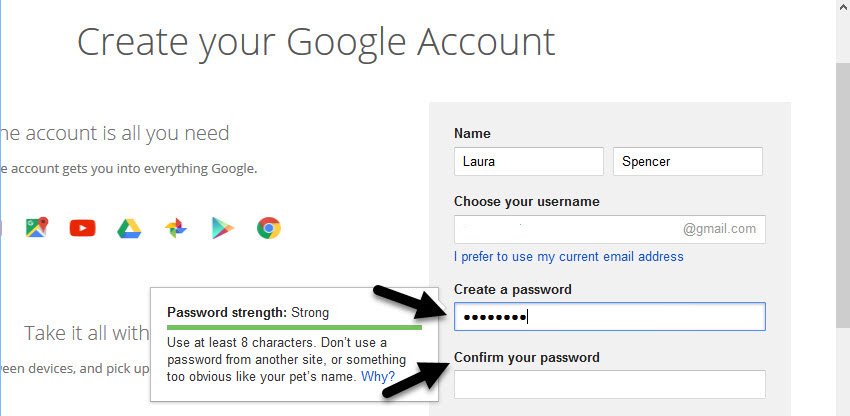Click the '@gmail.com' suffix text
The height and width of the screenshot is (416, 850).
(720, 229)
